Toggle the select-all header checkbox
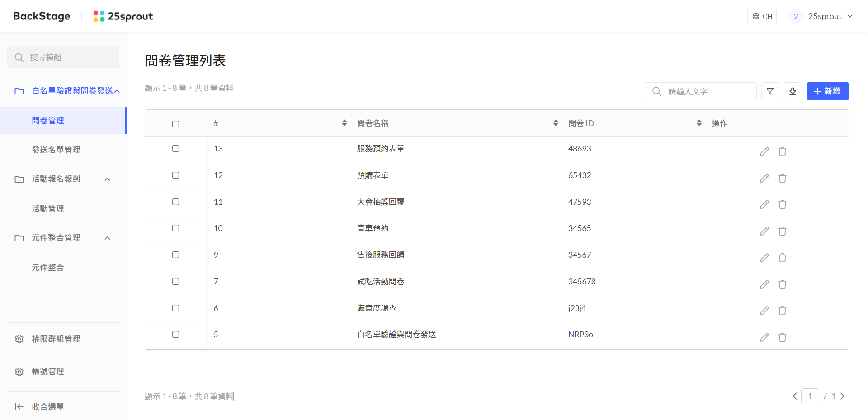 pyautogui.click(x=175, y=124)
